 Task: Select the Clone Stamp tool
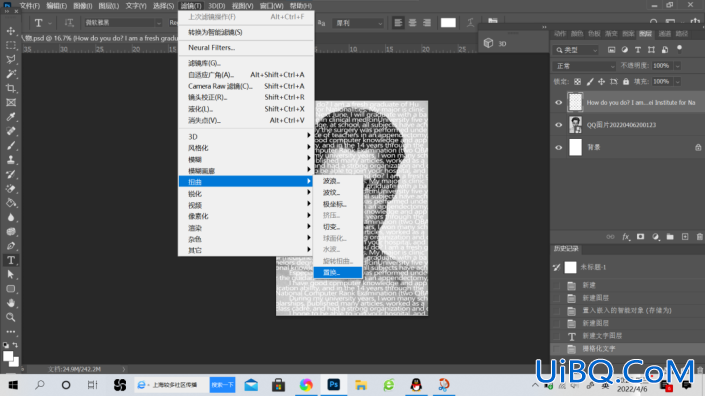(x=11, y=160)
